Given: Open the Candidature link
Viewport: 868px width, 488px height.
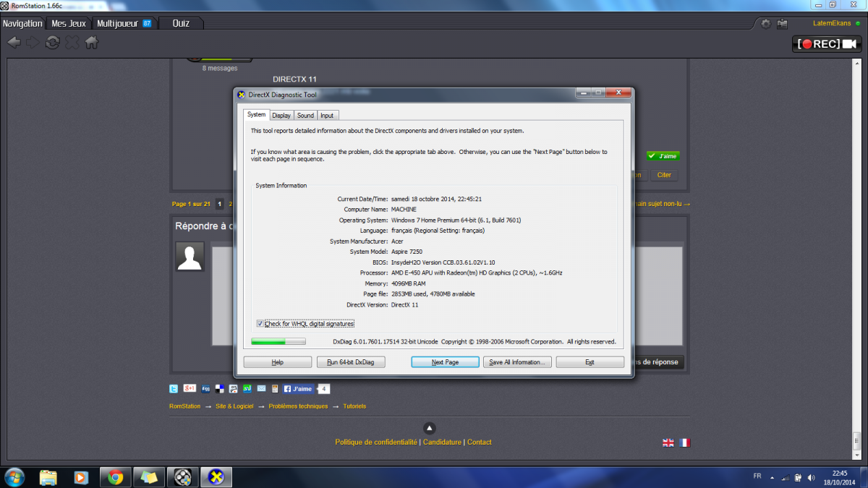Looking at the screenshot, I should 442,442.
